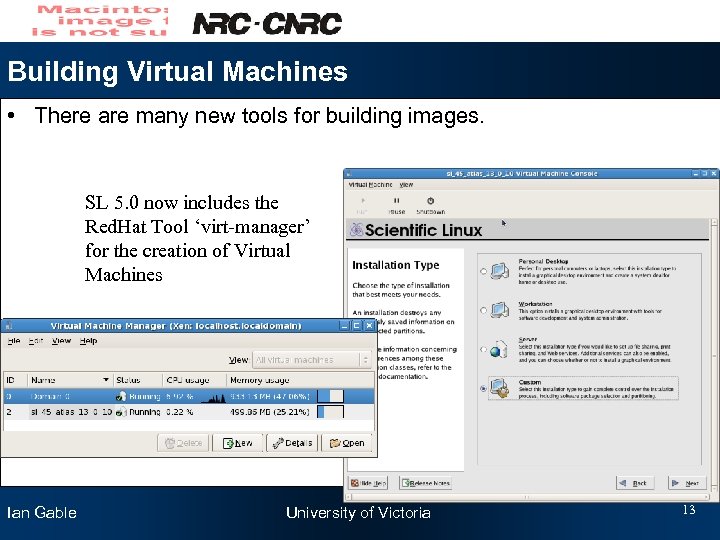Click the Domain-0 memory usage bar
The height and width of the screenshot is (540, 720).
(330, 396)
